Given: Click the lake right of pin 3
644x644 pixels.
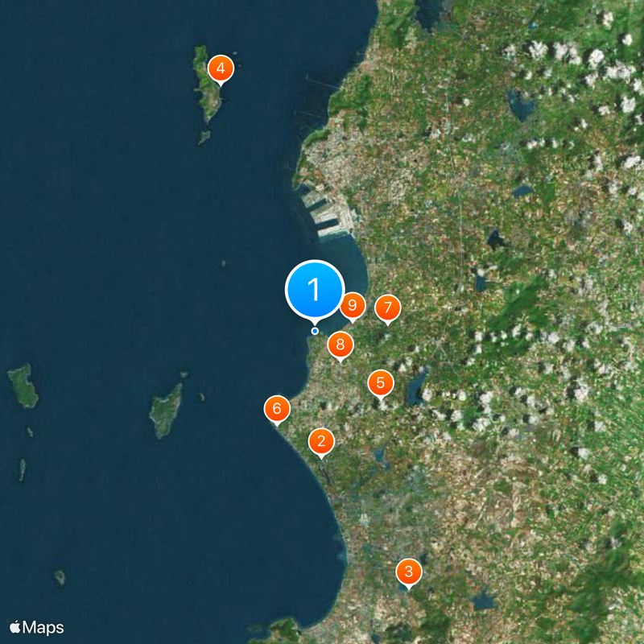Looking at the screenshot, I should tap(484, 601).
